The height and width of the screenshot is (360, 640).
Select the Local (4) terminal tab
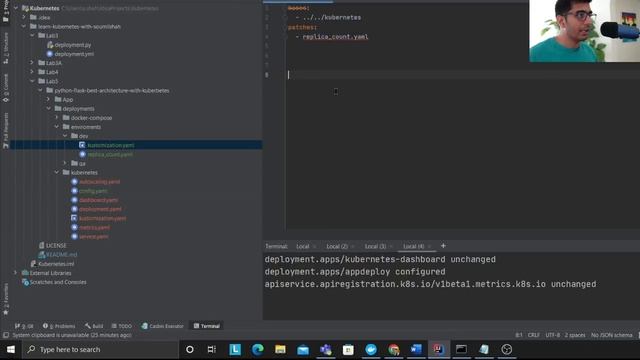(x=413, y=247)
